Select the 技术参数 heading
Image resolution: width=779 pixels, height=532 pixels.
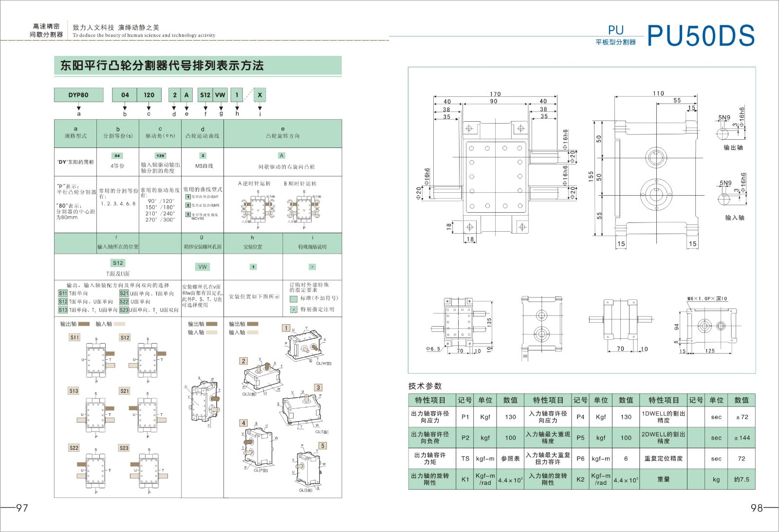pyautogui.click(x=425, y=386)
